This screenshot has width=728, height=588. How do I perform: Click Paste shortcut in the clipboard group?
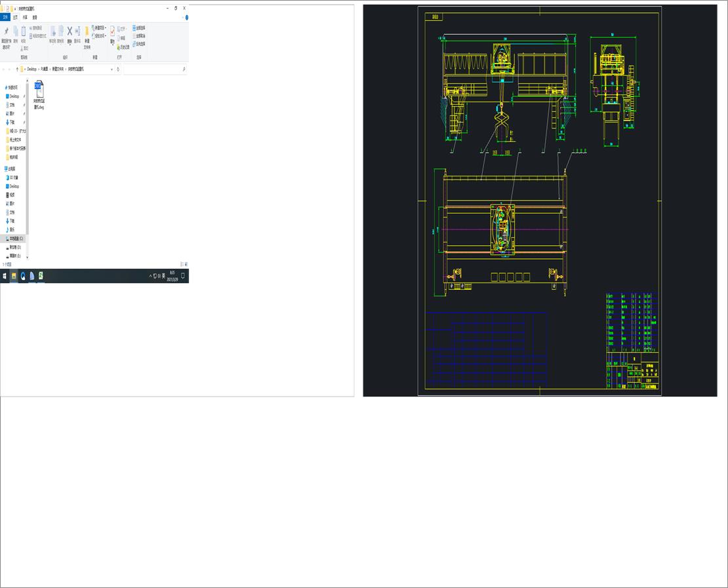[37, 36]
